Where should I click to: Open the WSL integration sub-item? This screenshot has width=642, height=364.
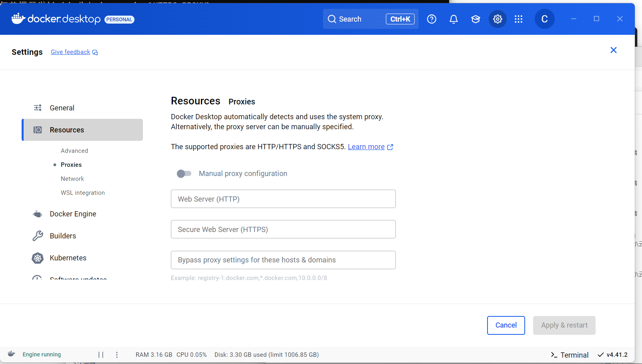[x=83, y=193]
